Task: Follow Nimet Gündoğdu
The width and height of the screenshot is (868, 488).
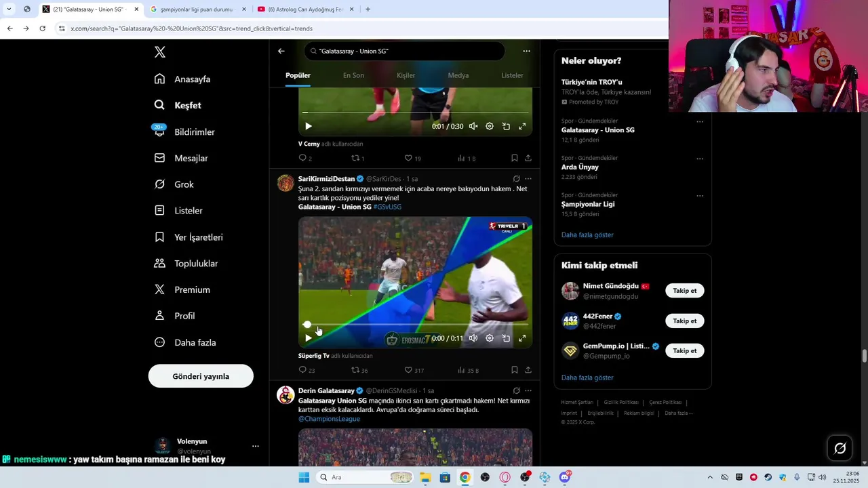Action: pos(685,291)
